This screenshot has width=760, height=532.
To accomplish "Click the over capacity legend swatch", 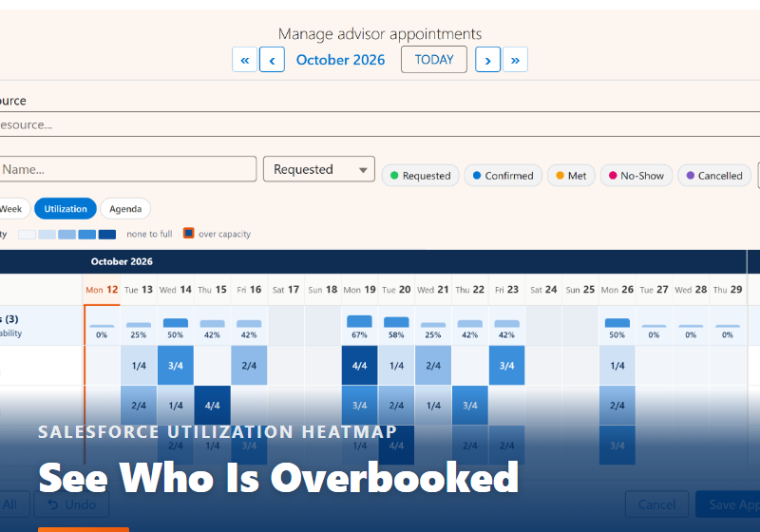I will tap(188, 234).
